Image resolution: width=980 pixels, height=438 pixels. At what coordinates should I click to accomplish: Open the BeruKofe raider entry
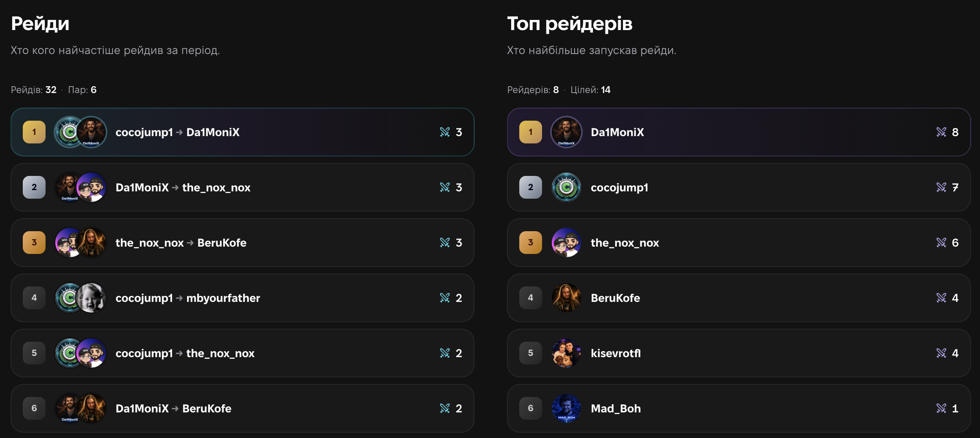click(x=739, y=298)
